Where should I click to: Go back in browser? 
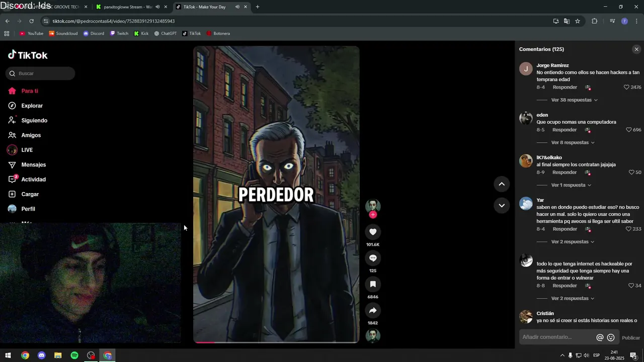7,21
